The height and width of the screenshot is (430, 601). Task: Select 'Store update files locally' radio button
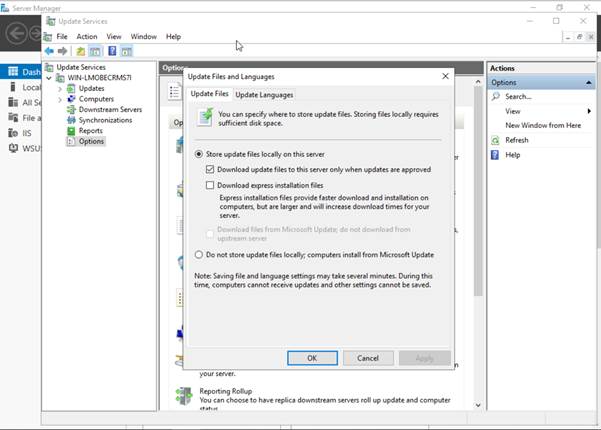(x=198, y=155)
